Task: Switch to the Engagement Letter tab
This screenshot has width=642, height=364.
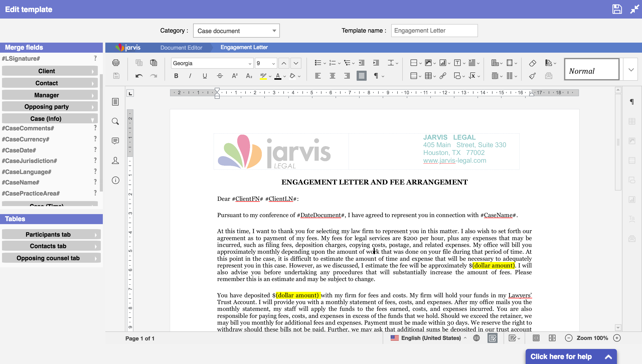Action: click(x=244, y=47)
